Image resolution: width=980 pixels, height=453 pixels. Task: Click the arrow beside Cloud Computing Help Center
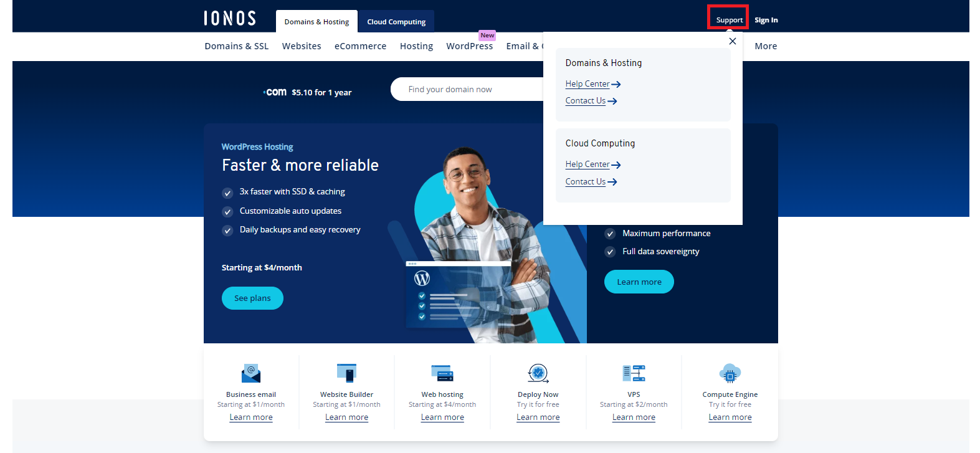[616, 165]
